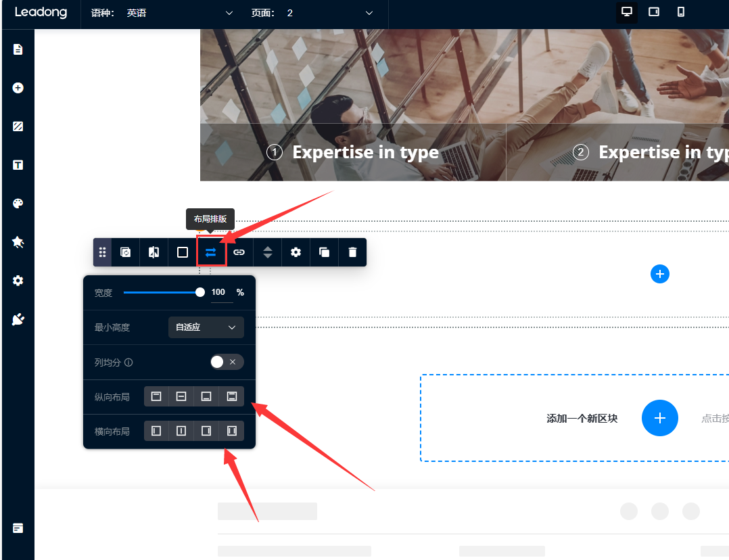Expand the 最小高度 自适应 dropdown
Screen dimensions: 729x560
(206, 327)
